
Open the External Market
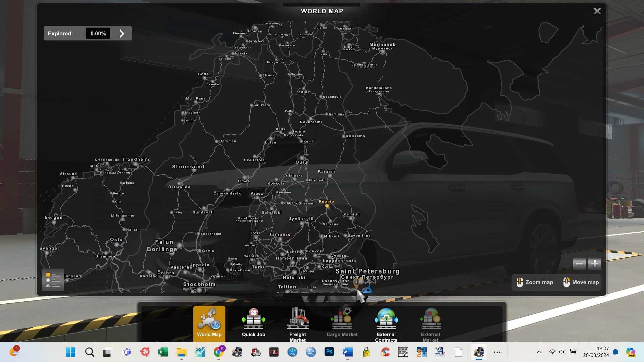coord(430,324)
